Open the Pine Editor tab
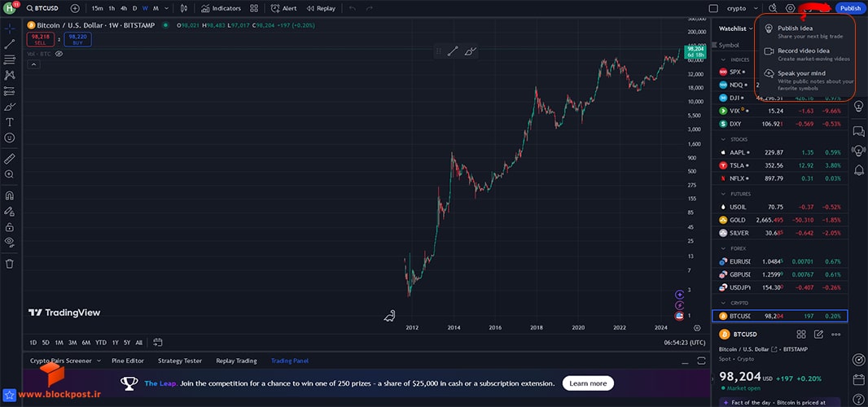The width and height of the screenshot is (868, 407). (x=128, y=361)
